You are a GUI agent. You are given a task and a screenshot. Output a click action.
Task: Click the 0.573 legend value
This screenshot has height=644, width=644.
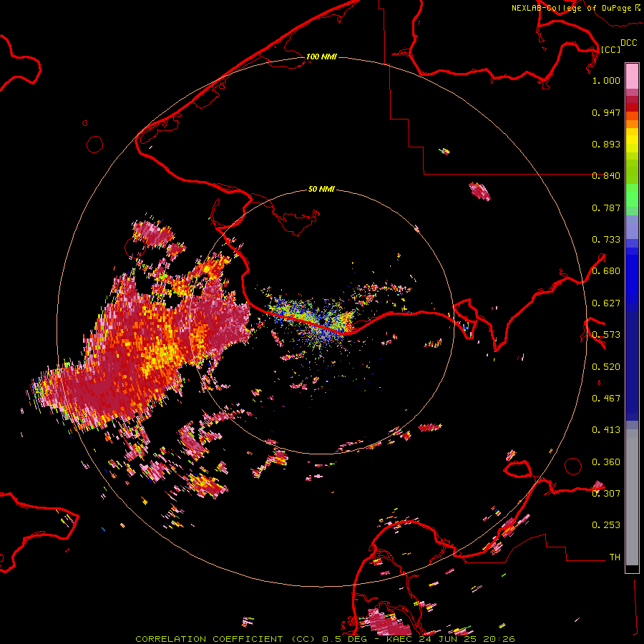pyautogui.click(x=606, y=335)
